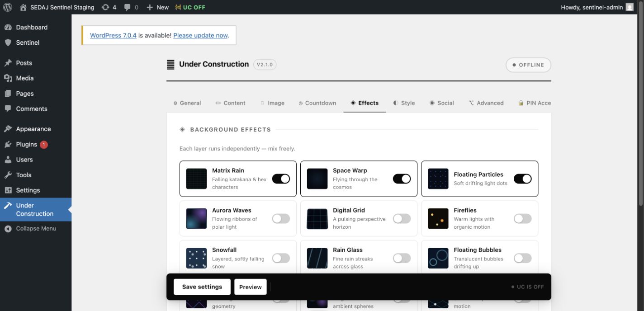The width and height of the screenshot is (644, 311).
Task: Click the striped Under Construction header logo
Action: (x=170, y=65)
